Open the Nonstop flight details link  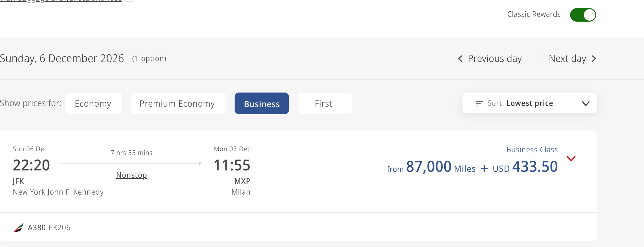pos(131,175)
